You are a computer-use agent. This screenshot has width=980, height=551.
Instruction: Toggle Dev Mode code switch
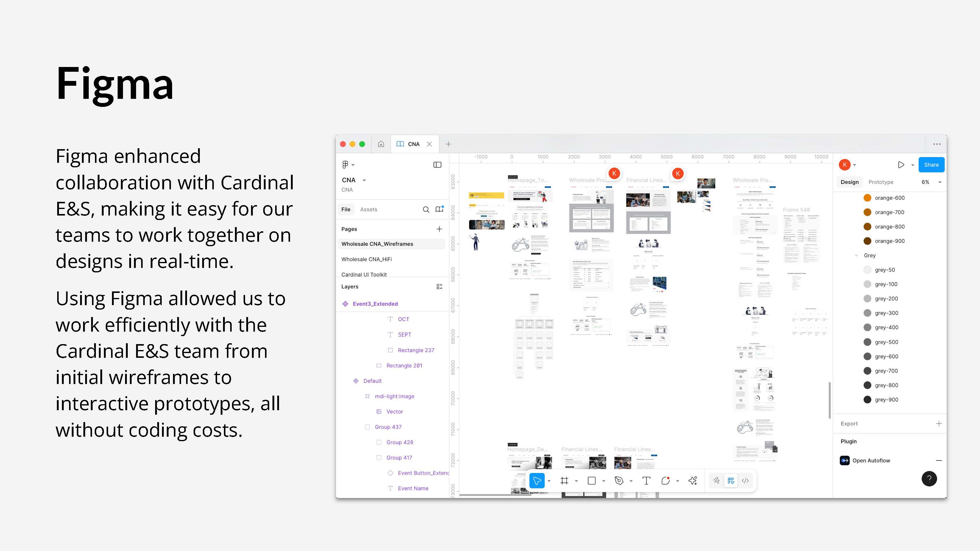[x=745, y=481]
